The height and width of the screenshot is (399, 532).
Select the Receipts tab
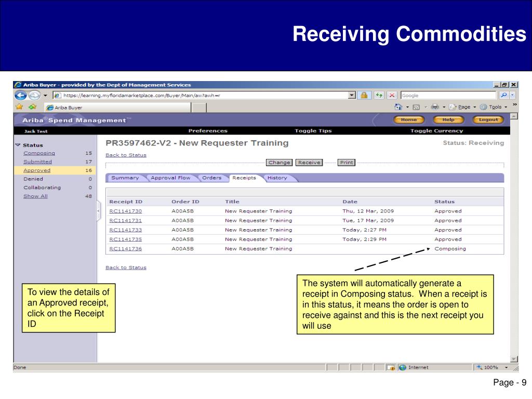coord(244,178)
